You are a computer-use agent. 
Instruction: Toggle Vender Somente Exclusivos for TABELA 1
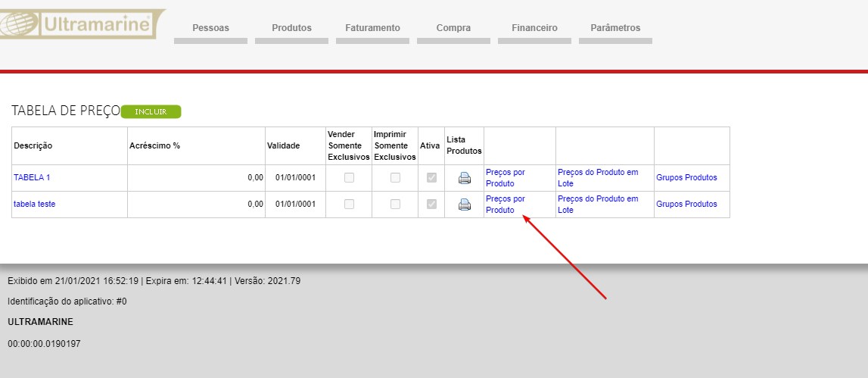coord(349,178)
